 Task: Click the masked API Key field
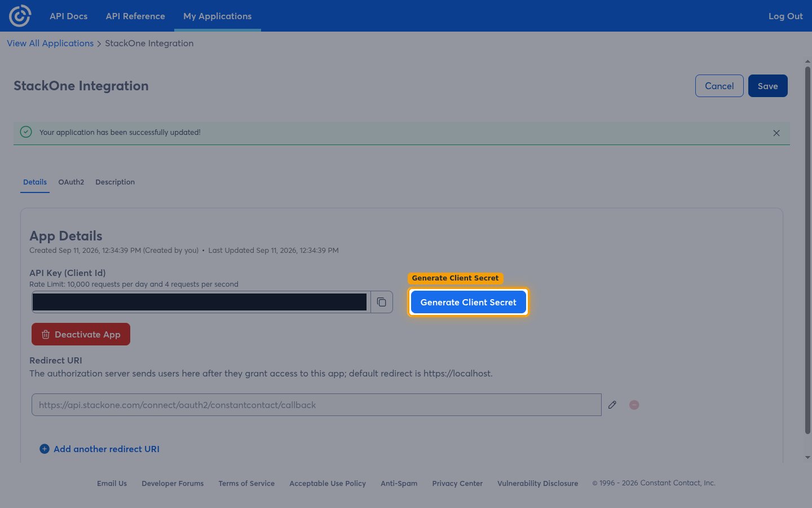[x=201, y=302]
